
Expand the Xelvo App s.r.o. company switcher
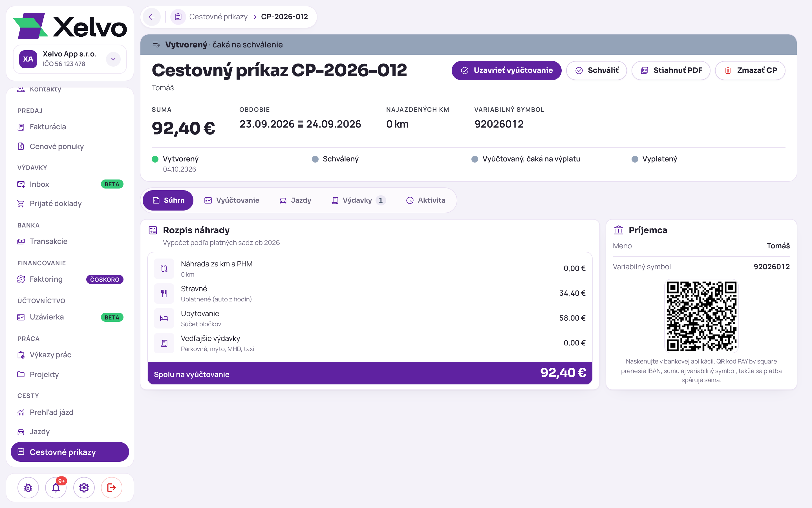(113, 59)
